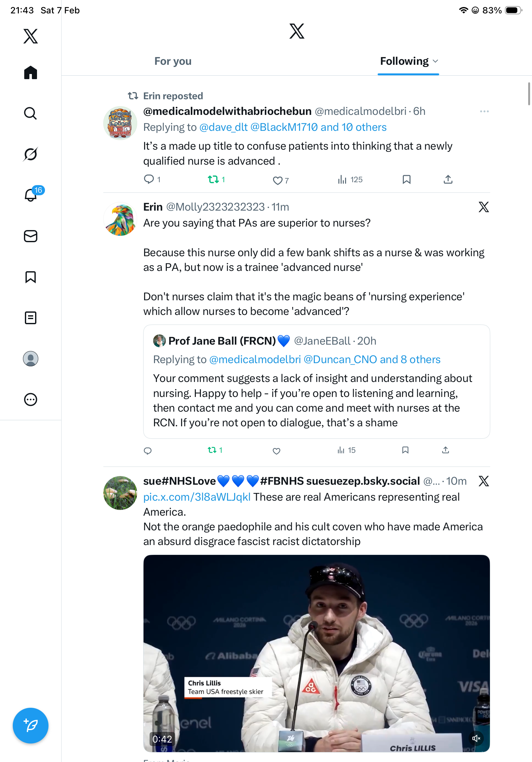Screen dimensions: 532x762
Task: Open Messages envelope in sidebar
Action: point(30,236)
